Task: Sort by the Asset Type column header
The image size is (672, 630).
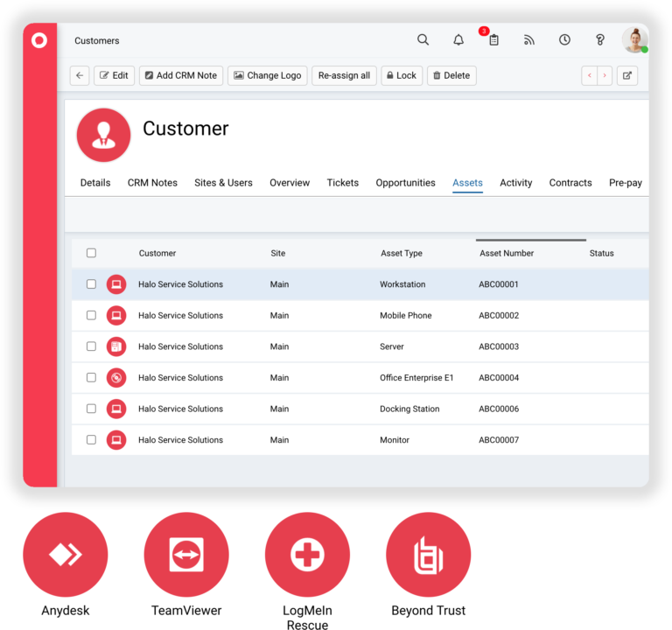Action: (x=402, y=253)
